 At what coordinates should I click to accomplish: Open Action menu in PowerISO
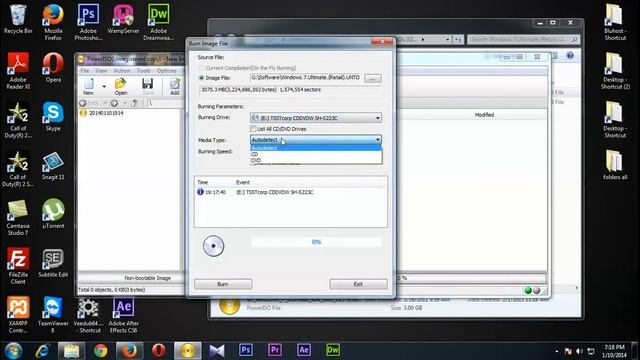tap(122, 71)
